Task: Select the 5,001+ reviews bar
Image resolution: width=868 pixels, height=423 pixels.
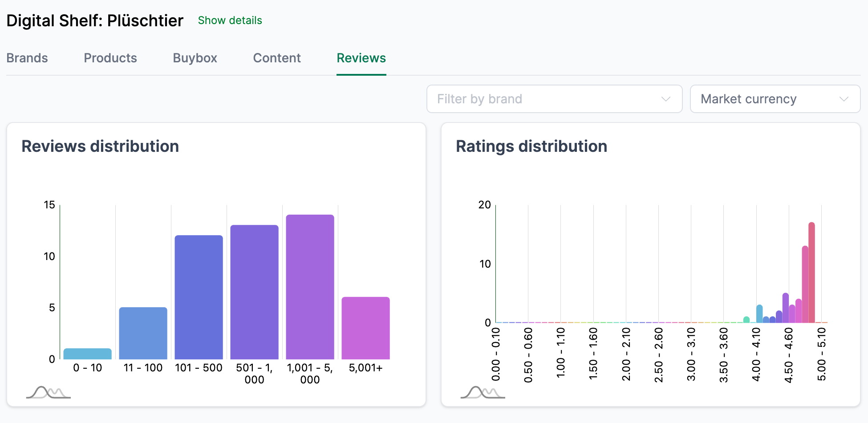Action: [x=365, y=328]
